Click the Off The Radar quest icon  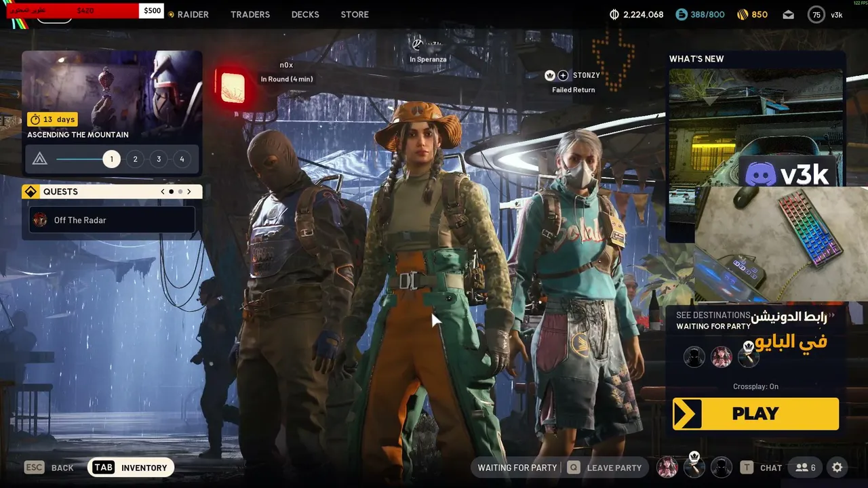point(41,220)
